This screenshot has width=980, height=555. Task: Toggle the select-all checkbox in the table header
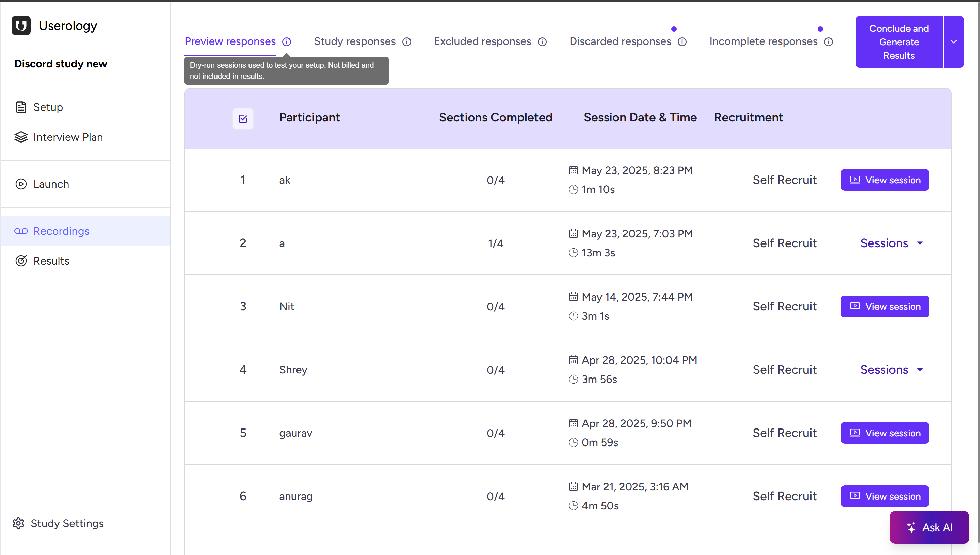click(x=243, y=119)
